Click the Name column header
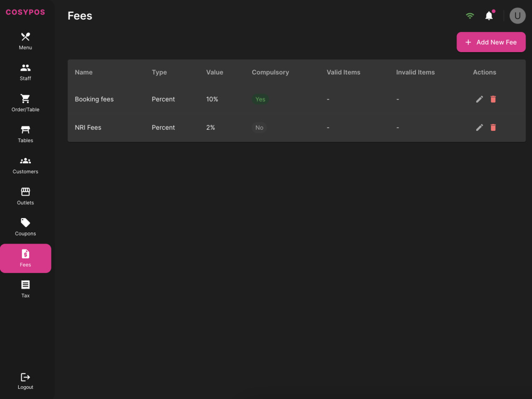 [x=84, y=72]
